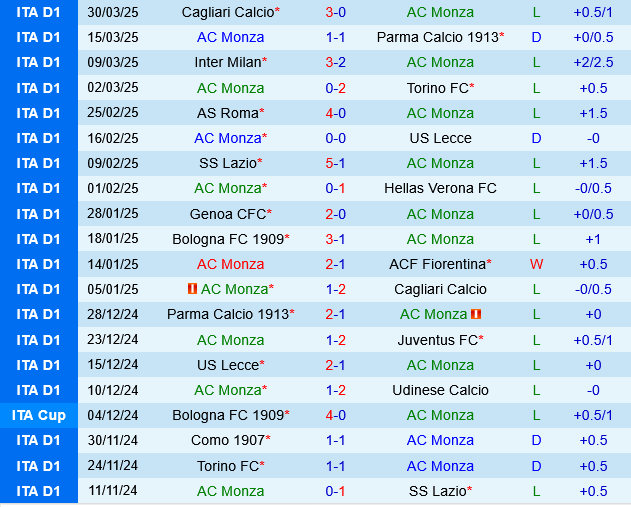Viewport: 631px width, 507px height.
Task: Click Juventus FC team name
Action: (x=437, y=340)
